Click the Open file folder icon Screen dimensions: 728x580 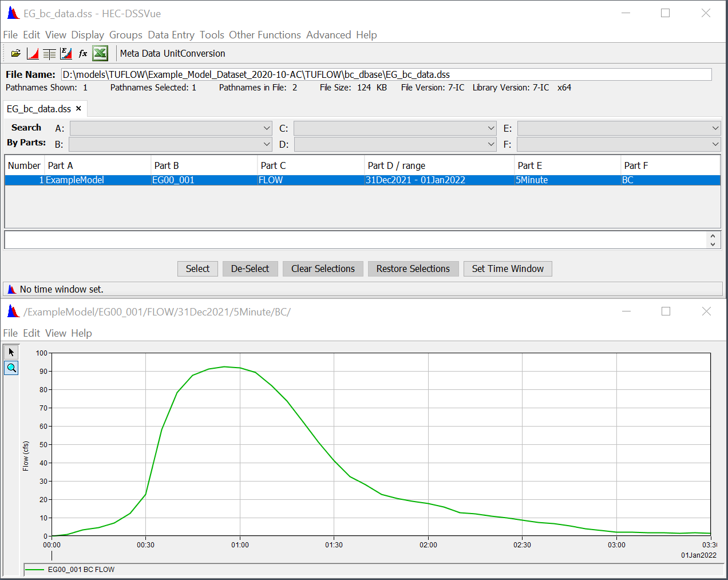click(15, 53)
